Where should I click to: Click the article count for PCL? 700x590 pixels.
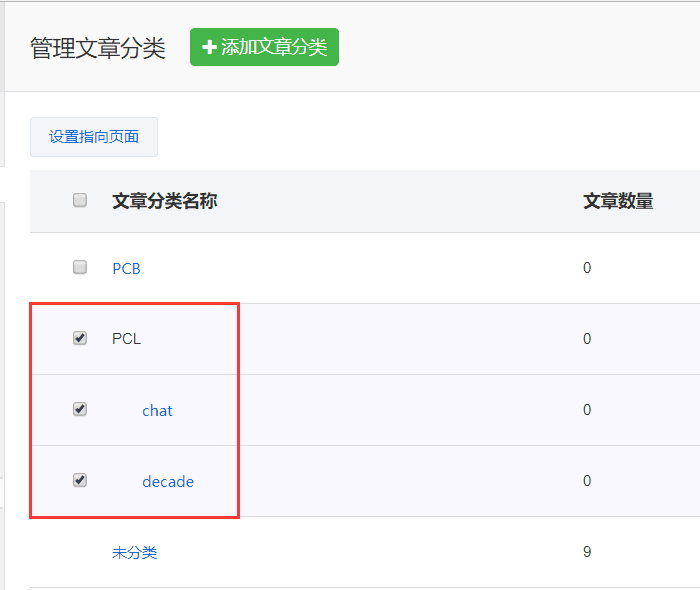click(x=587, y=339)
